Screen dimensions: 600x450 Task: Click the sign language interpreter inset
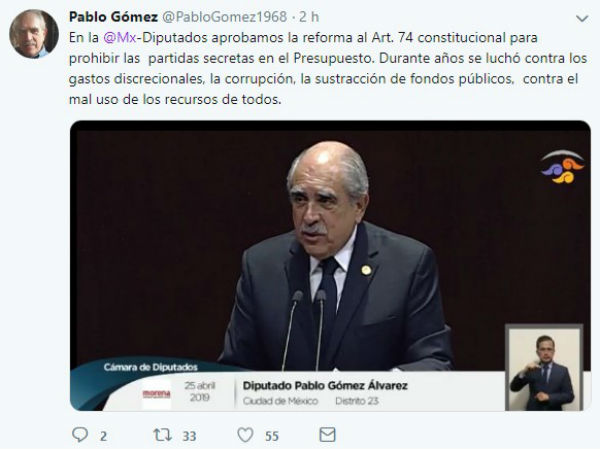(544, 368)
